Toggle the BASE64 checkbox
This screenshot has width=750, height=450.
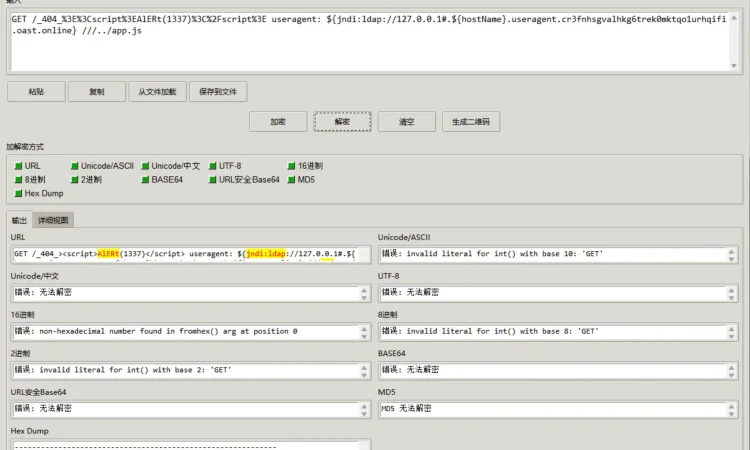coord(145,180)
